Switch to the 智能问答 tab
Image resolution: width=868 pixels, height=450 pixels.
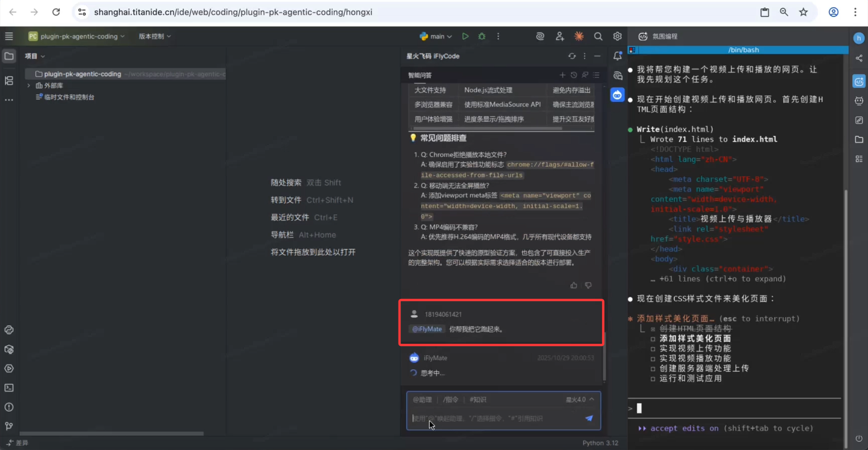click(420, 75)
